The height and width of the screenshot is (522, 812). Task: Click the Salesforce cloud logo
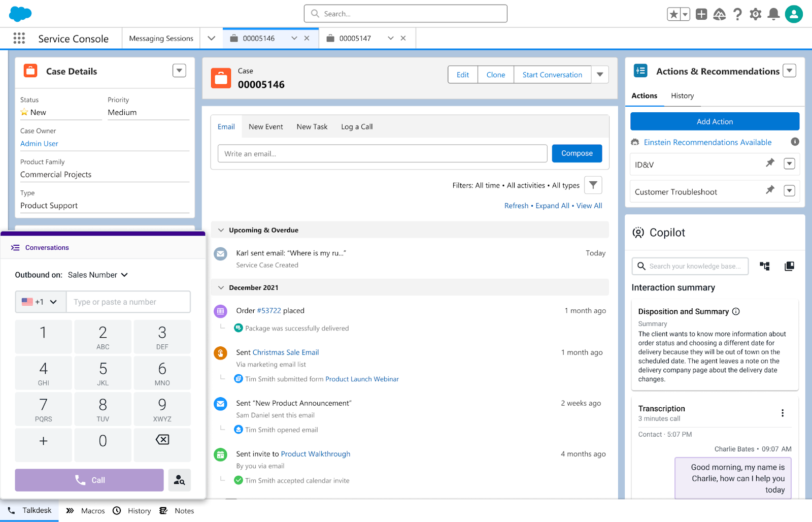pyautogui.click(x=20, y=14)
